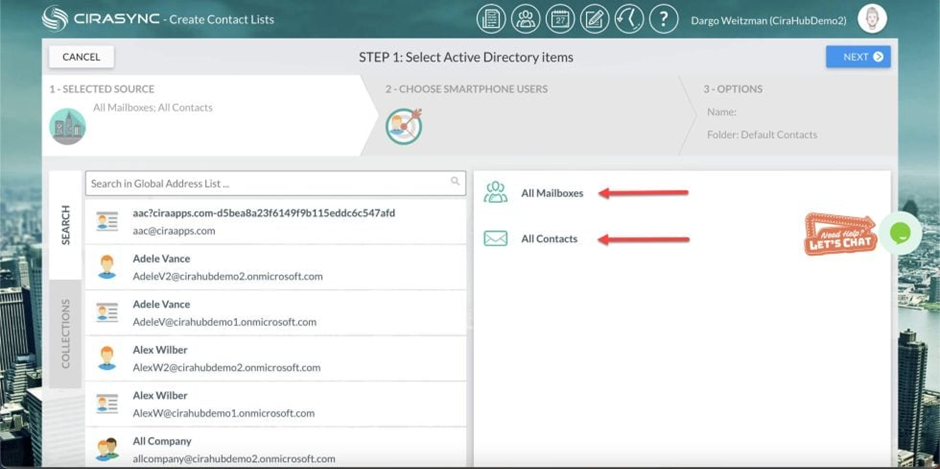
Task: Click the Name: option label
Action: point(722,112)
